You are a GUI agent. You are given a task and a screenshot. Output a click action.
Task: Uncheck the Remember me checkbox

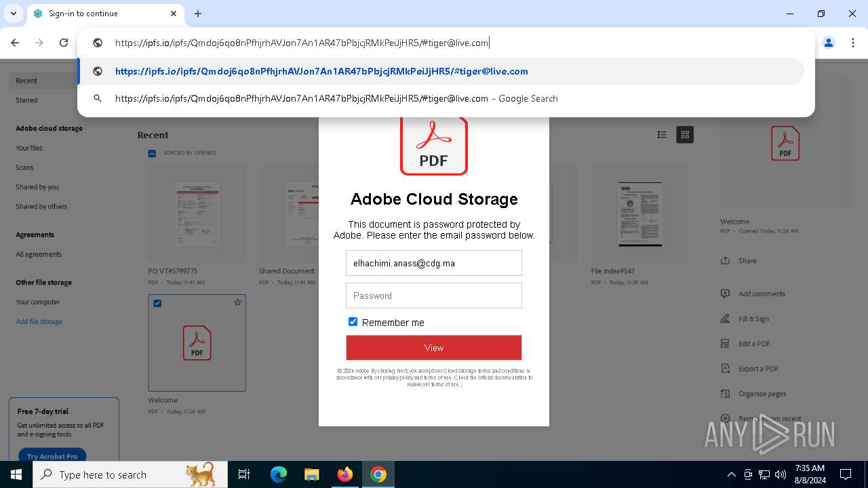tap(353, 322)
